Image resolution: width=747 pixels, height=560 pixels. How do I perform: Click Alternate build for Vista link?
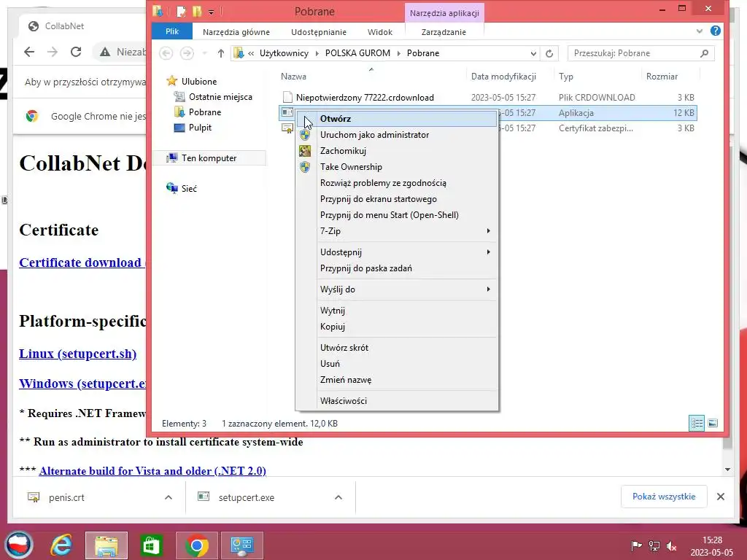pyautogui.click(x=152, y=471)
